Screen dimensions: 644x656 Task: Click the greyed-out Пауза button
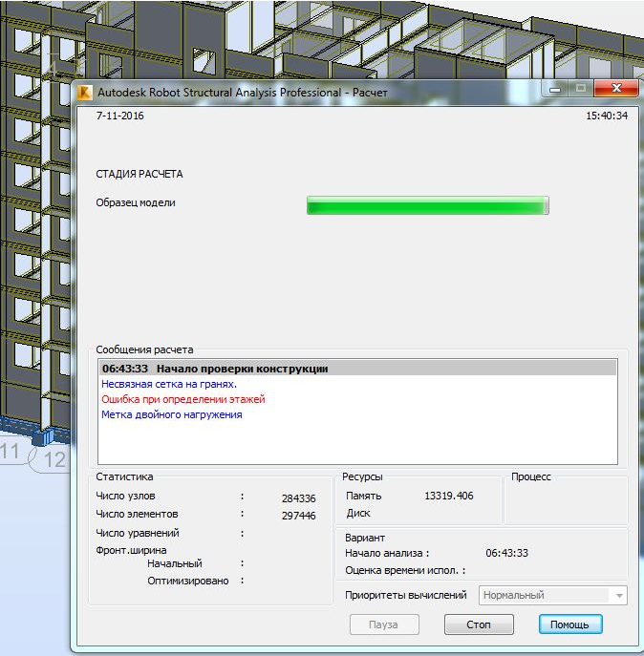387,624
